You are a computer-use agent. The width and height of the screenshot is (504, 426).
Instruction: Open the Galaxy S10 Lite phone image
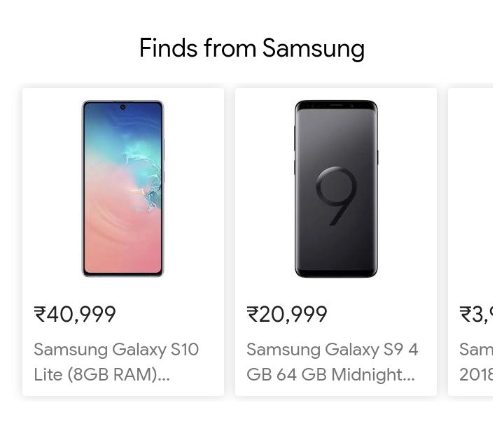pyautogui.click(x=122, y=189)
